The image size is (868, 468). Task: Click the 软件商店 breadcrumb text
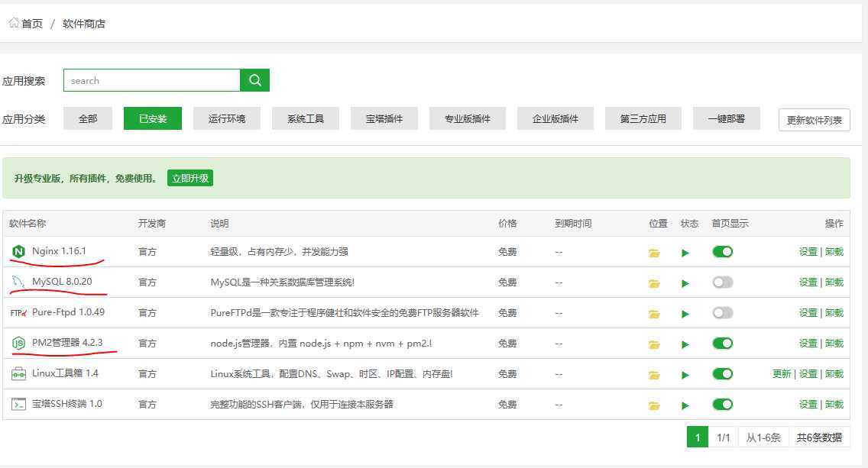coord(83,23)
